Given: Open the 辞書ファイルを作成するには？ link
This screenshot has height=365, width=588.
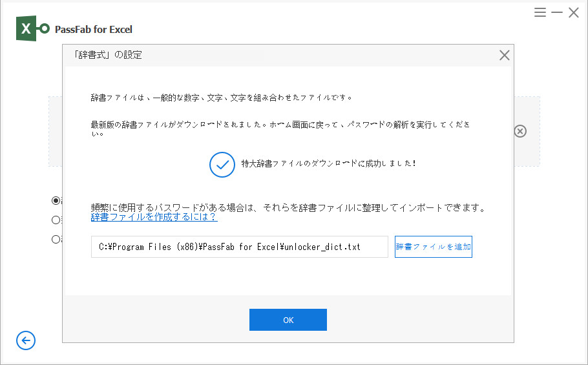Looking at the screenshot, I should pyautogui.click(x=154, y=217).
